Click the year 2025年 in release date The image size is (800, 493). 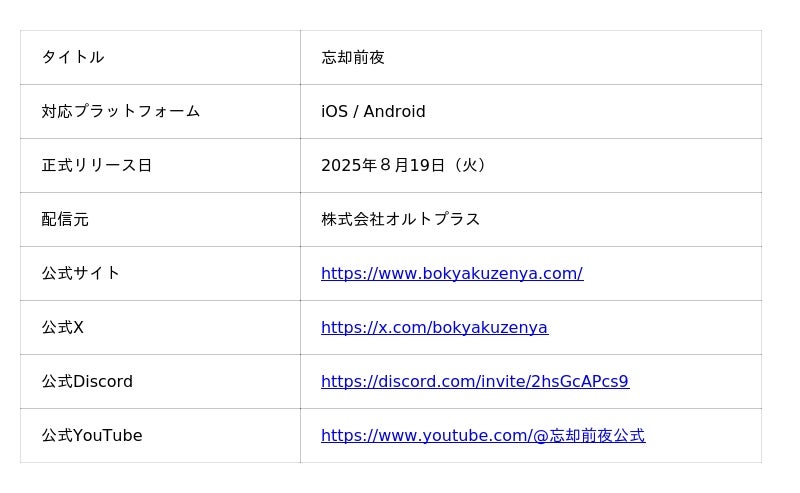[348, 166]
